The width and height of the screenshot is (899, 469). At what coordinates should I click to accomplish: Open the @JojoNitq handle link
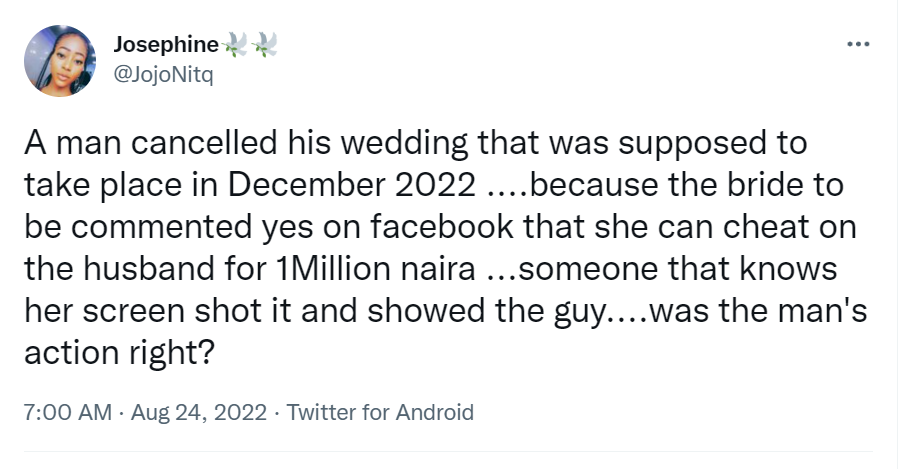tap(164, 71)
